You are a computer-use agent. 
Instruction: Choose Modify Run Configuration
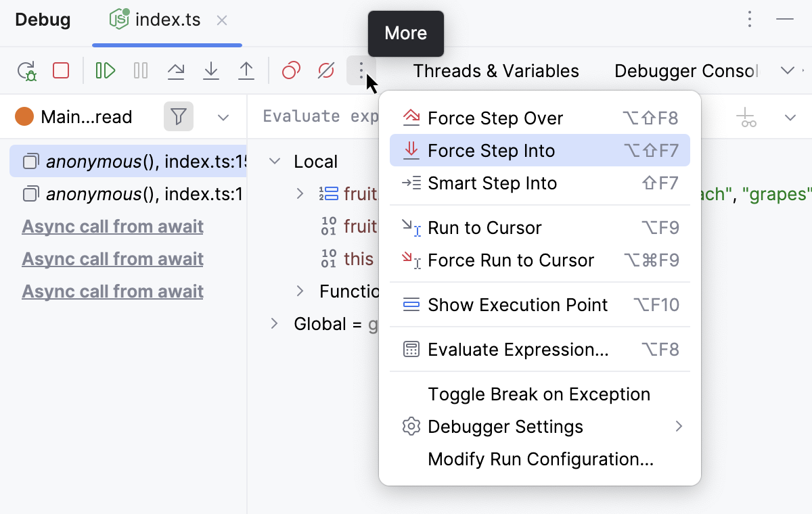tap(540, 459)
